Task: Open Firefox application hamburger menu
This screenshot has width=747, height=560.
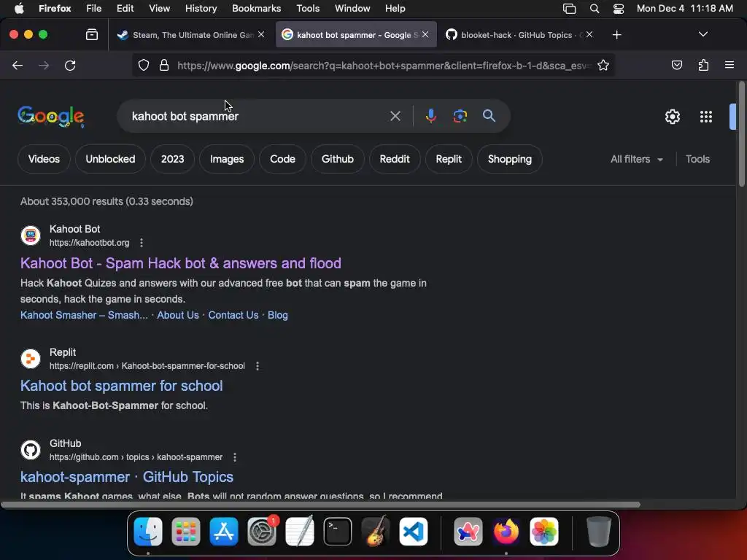Action: 729,65
